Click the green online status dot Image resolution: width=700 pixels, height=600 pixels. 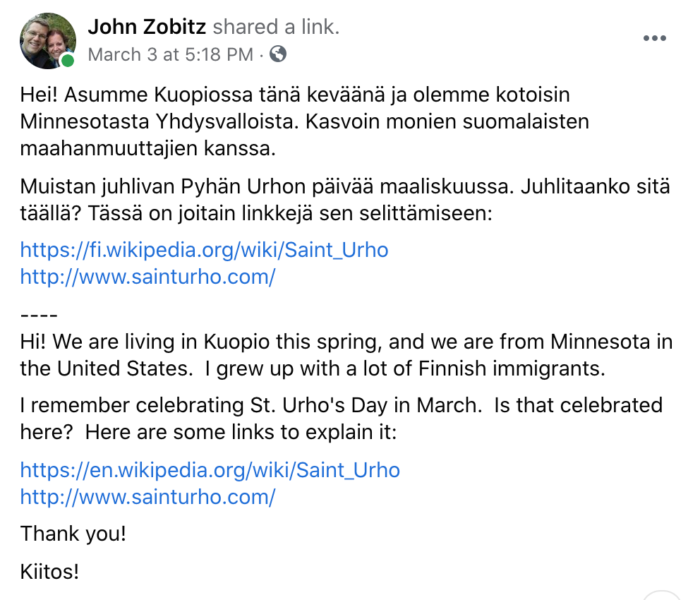[68, 60]
